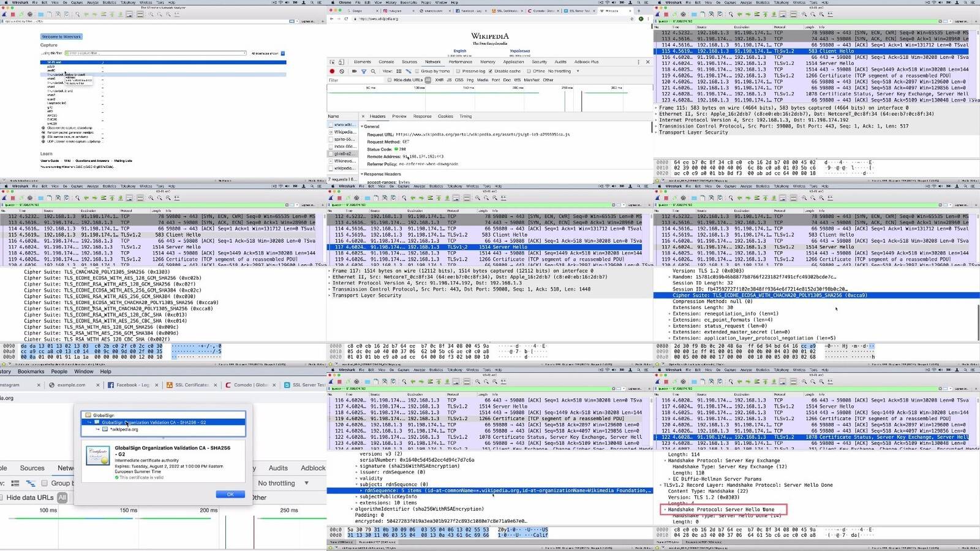Viewport: 980px width, 551px height.
Task: Click Chrome back navigation arrow
Action: click(331, 19)
